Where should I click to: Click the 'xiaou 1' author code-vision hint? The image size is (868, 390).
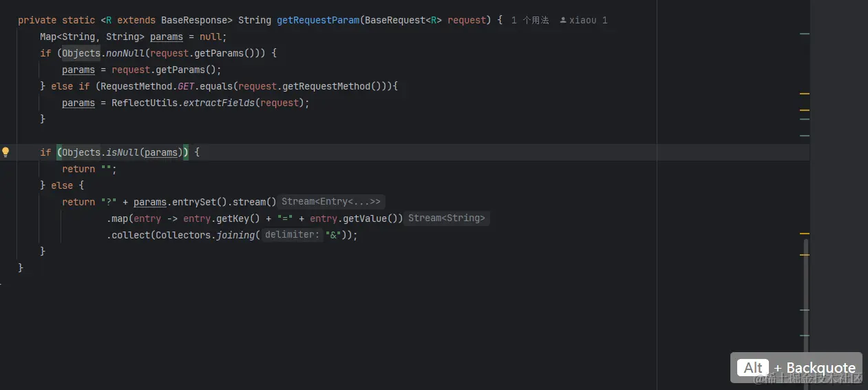584,21
